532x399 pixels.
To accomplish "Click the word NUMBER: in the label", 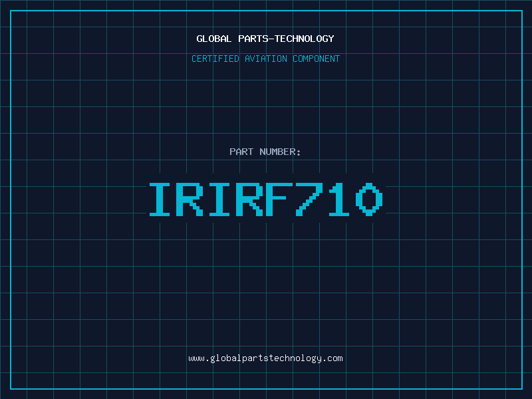I will point(280,152).
